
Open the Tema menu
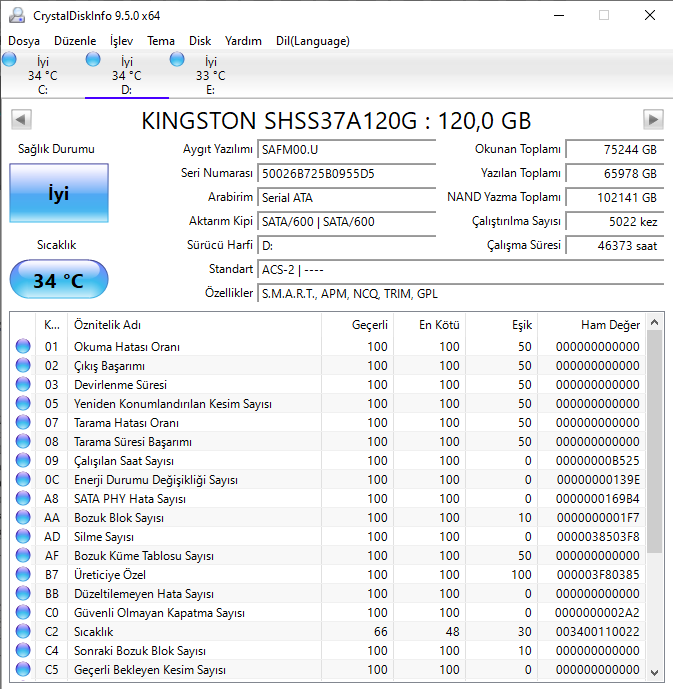point(161,41)
